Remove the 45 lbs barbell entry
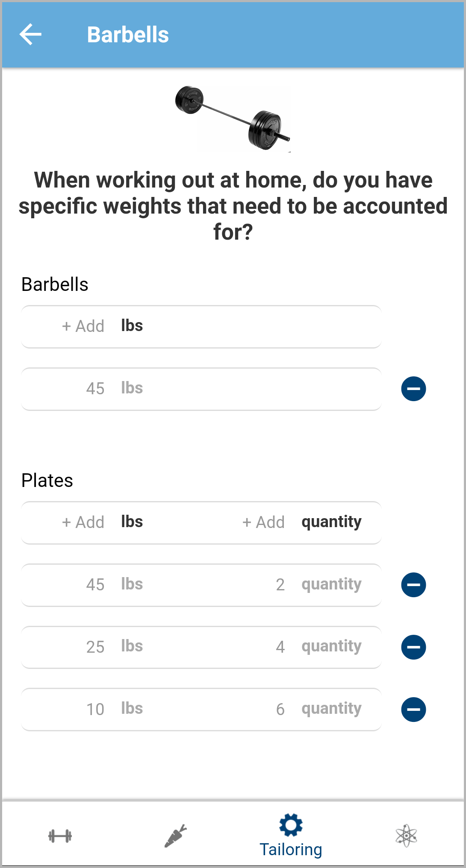The width and height of the screenshot is (466, 868). point(413,389)
